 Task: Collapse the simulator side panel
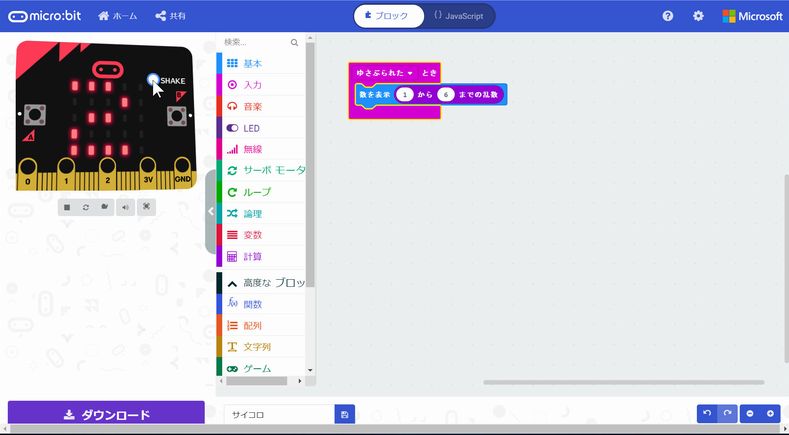(211, 211)
